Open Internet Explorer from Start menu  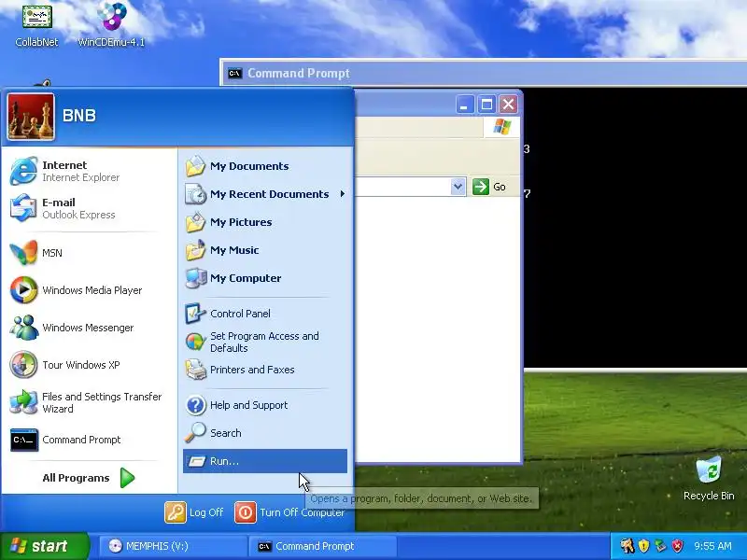click(x=90, y=171)
